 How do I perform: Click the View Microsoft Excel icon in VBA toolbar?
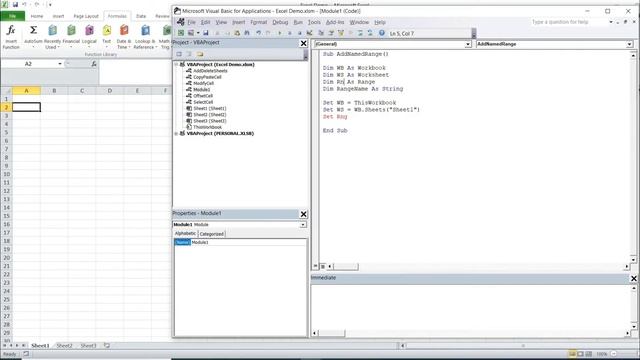(x=181, y=33)
